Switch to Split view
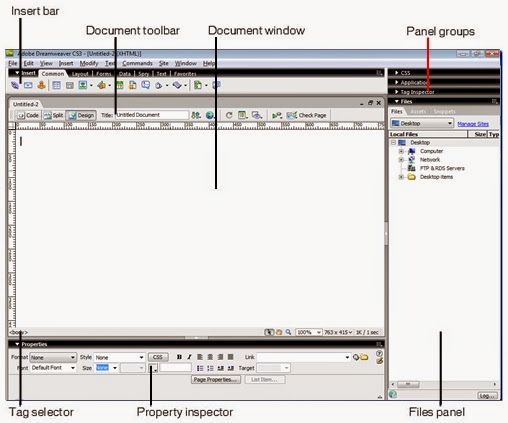The width and height of the screenshot is (508, 423). click(x=53, y=115)
